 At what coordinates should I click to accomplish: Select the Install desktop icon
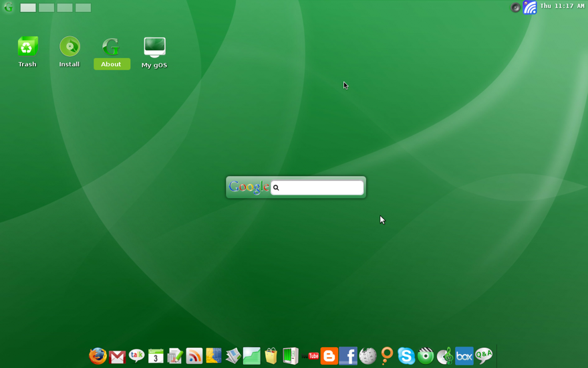(69, 52)
